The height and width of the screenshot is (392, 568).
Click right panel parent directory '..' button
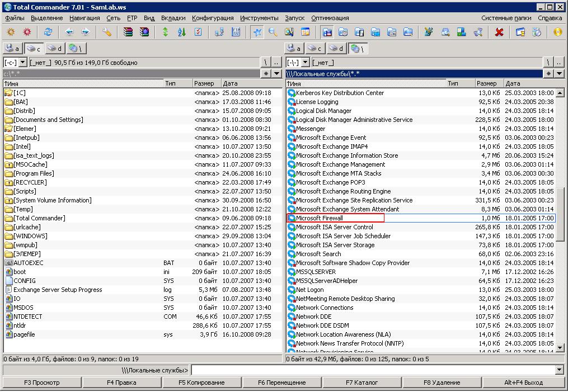pos(559,63)
